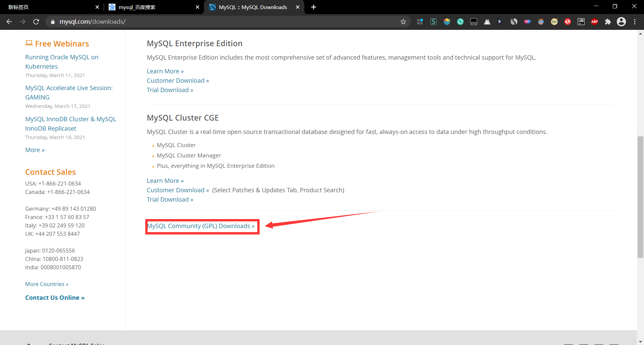Click the vertical scrollbar thumb

point(640,197)
